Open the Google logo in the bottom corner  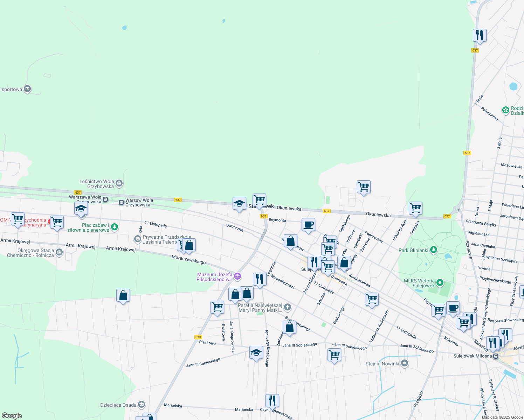click(x=12, y=416)
